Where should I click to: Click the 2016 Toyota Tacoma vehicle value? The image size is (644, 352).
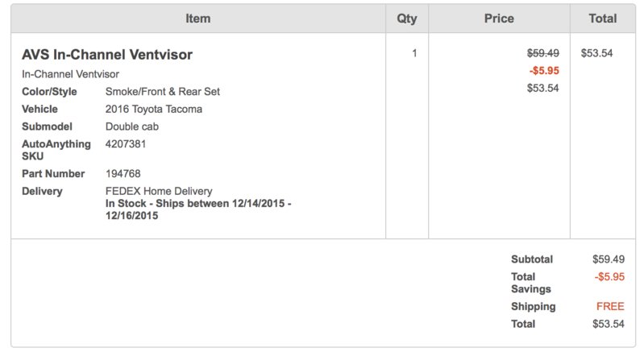coord(154,109)
